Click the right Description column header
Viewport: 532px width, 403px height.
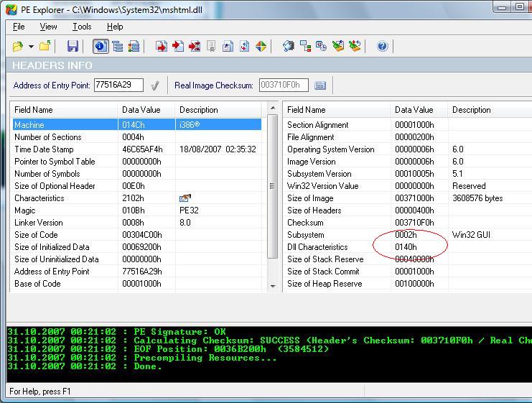[x=490, y=110]
